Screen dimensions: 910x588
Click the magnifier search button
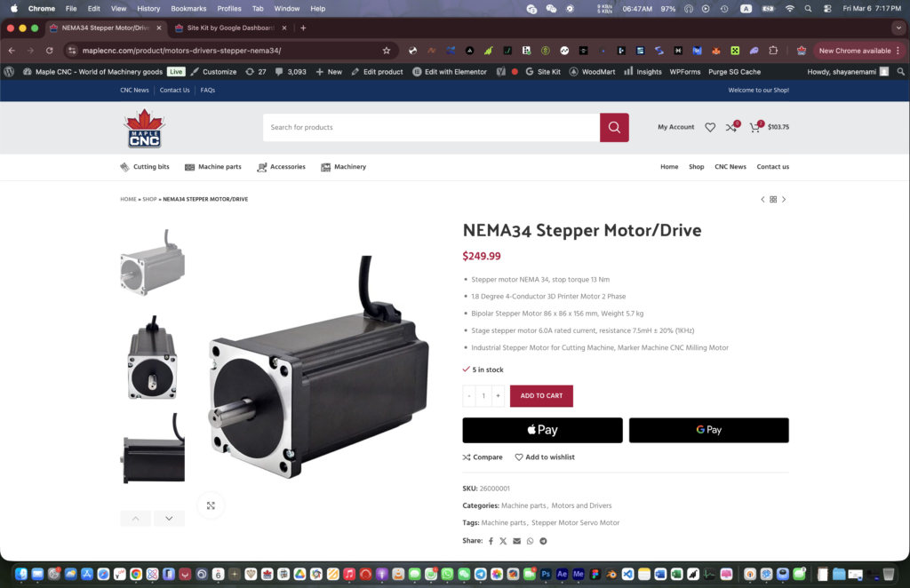click(614, 127)
